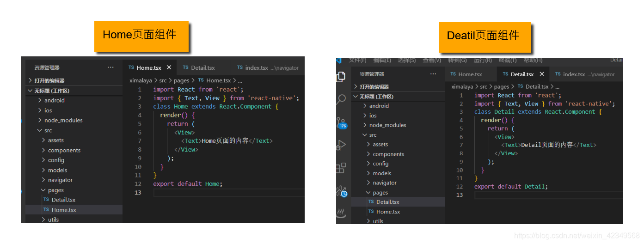This screenshot has height=244, width=644.
Task: Select Detail.tsx in right window file tree
Action: pyautogui.click(x=398, y=202)
